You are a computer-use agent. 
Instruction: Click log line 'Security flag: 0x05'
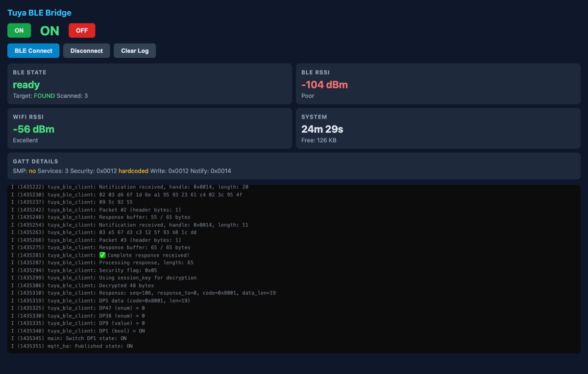(x=84, y=270)
